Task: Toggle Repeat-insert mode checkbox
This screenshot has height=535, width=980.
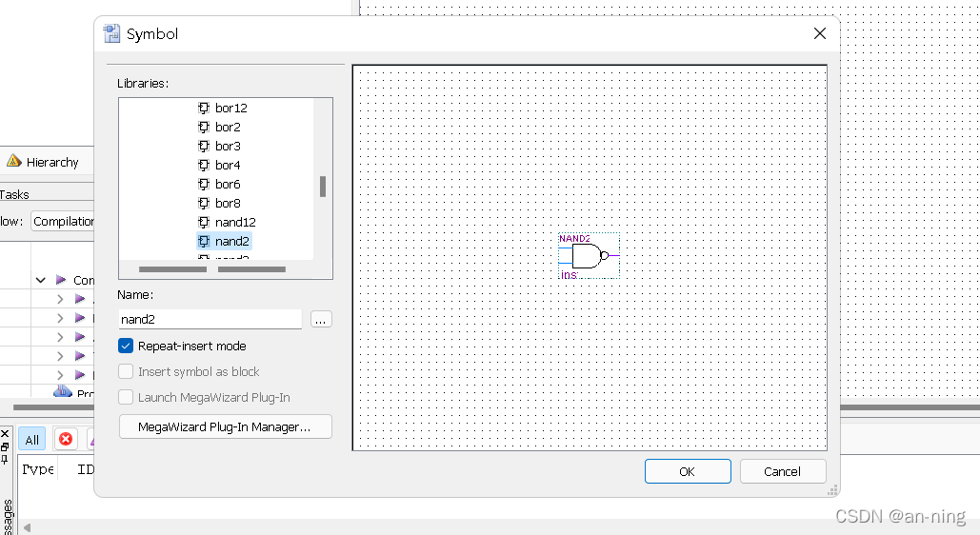Action: pyautogui.click(x=126, y=346)
